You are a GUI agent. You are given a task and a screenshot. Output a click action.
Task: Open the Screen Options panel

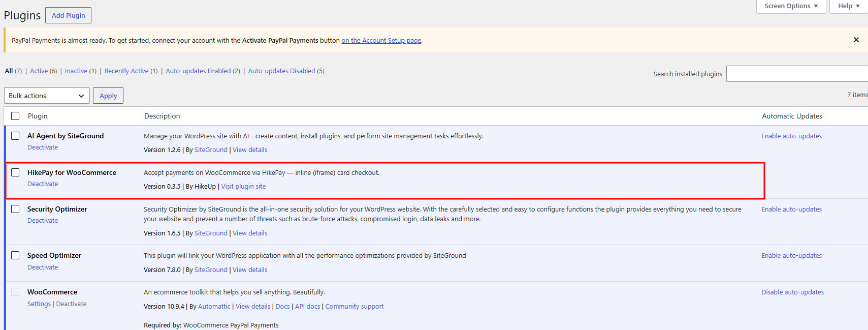791,6
